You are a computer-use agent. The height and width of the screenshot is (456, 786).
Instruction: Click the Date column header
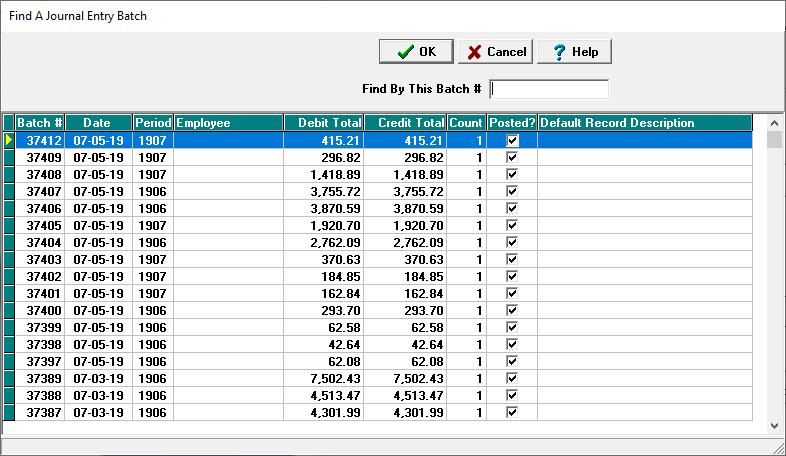point(98,123)
